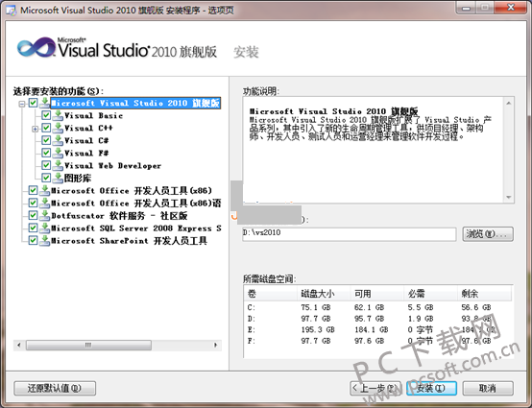Screen dimensions: 532x408
Task: Uncheck the Visual C# checkbox
Action: click(x=46, y=140)
